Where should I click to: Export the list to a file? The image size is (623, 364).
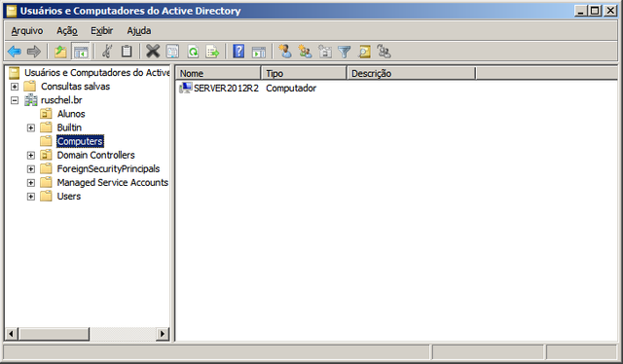[212, 52]
